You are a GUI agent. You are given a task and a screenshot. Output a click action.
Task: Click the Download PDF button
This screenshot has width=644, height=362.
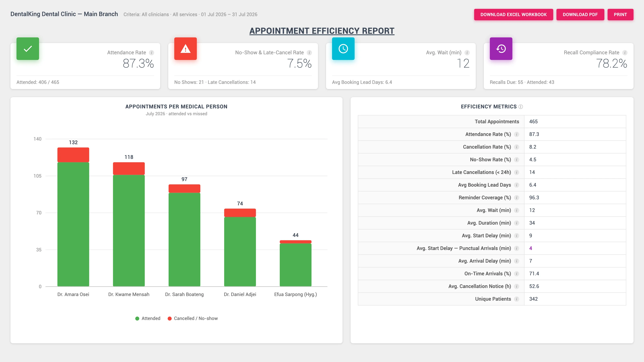pos(580,14)
